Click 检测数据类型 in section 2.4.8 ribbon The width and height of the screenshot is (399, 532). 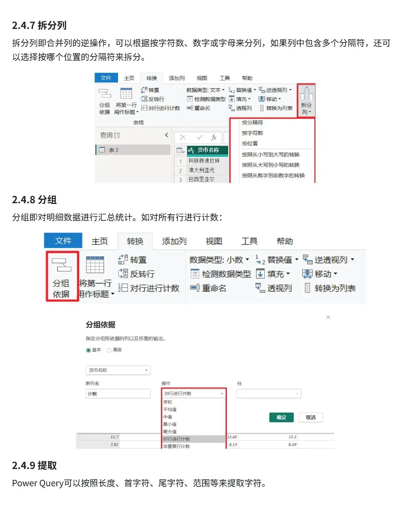tap(221, 274)
